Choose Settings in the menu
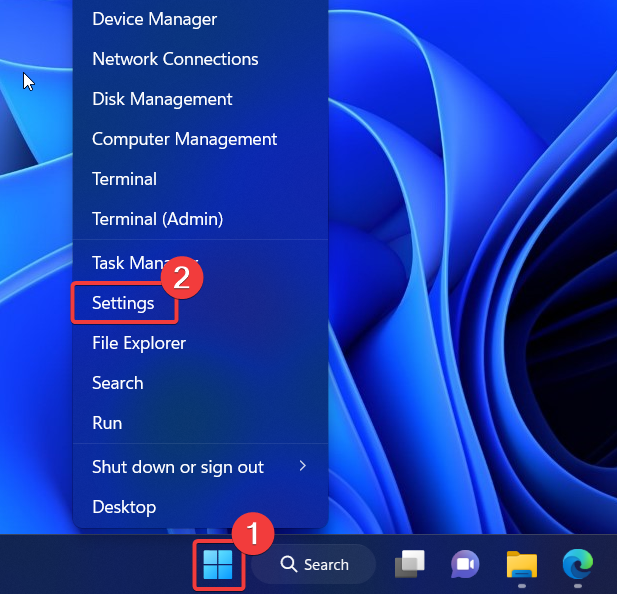The height and width of the screenshot is (594, 617). pos(200,303)
